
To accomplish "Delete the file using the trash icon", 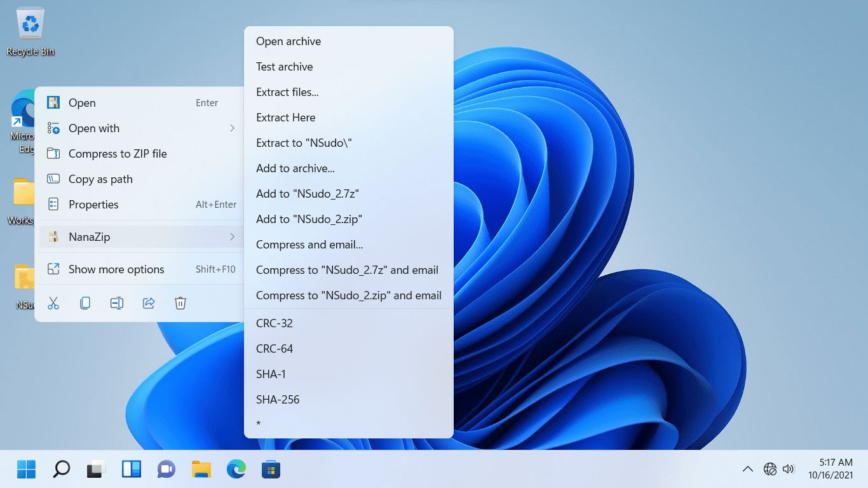I will (x=180, y=303).
